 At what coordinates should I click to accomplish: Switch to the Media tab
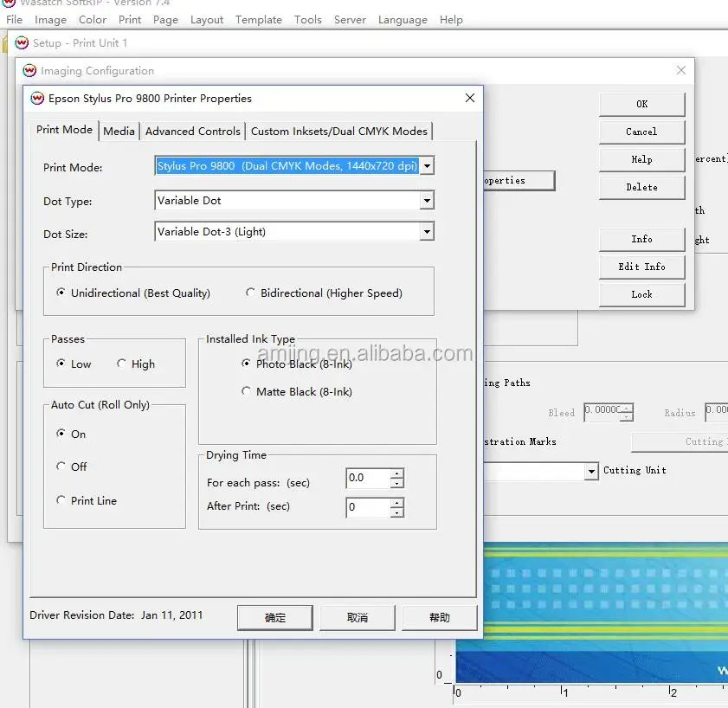tap(119, 131)
